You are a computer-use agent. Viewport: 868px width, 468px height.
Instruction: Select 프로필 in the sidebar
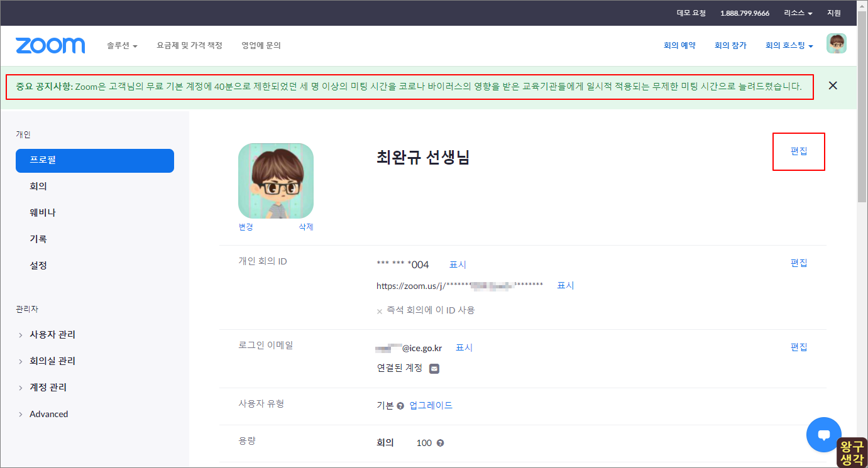click(x=95, y=160)
